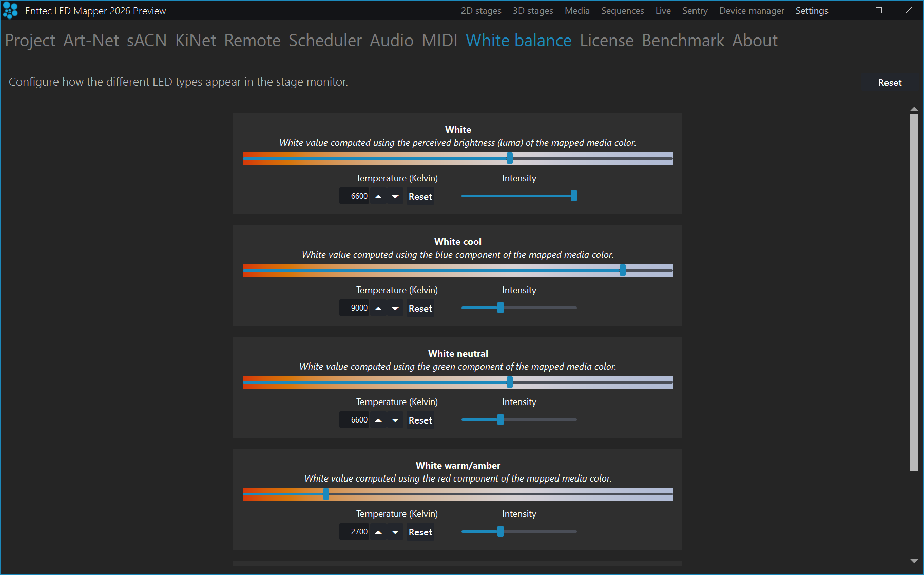This screenshot has height=575, width=924.
Task: Reset the White cool temperature
Action: 420,308
